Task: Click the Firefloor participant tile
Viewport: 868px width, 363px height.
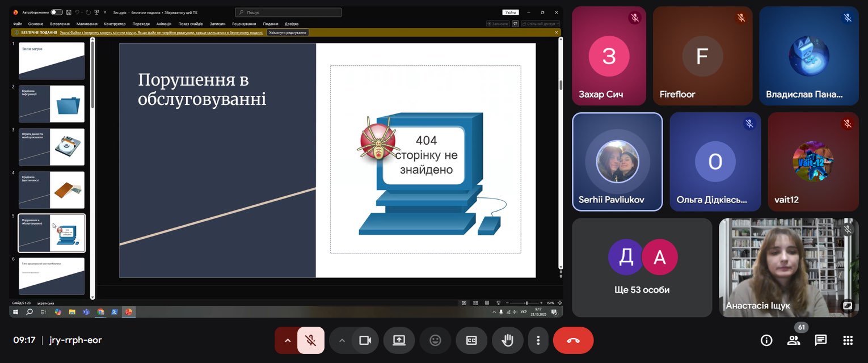Action: click(x=702, y=56)
